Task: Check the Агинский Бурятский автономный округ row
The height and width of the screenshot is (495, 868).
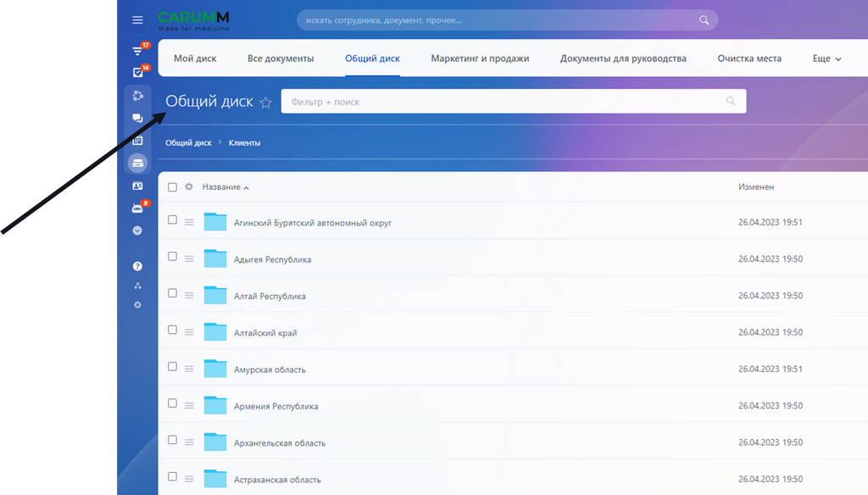Action: pos(172,220)
